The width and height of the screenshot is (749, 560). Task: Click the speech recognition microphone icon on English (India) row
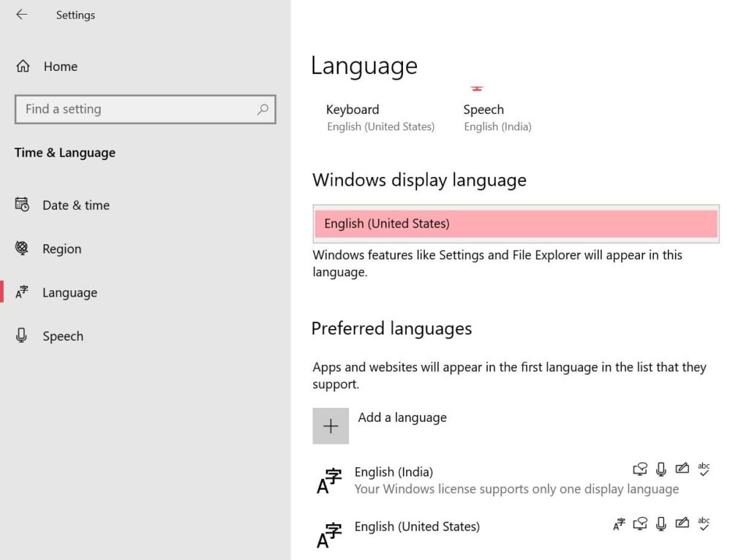point(661,469)
